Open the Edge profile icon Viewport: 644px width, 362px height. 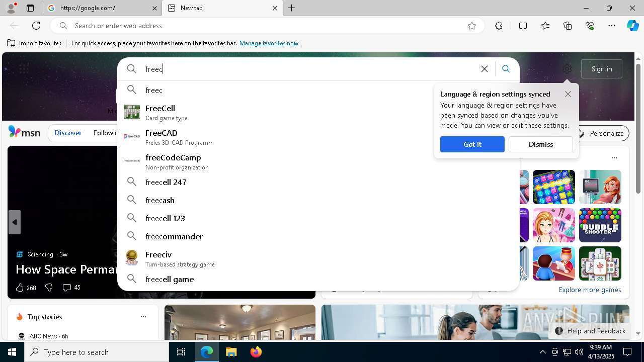click(11, 8)
